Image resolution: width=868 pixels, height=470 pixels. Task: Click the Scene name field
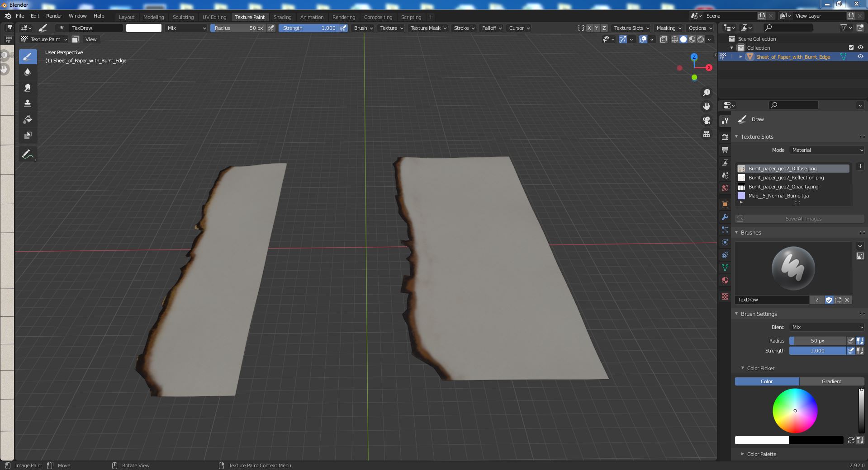click(730, 16)
